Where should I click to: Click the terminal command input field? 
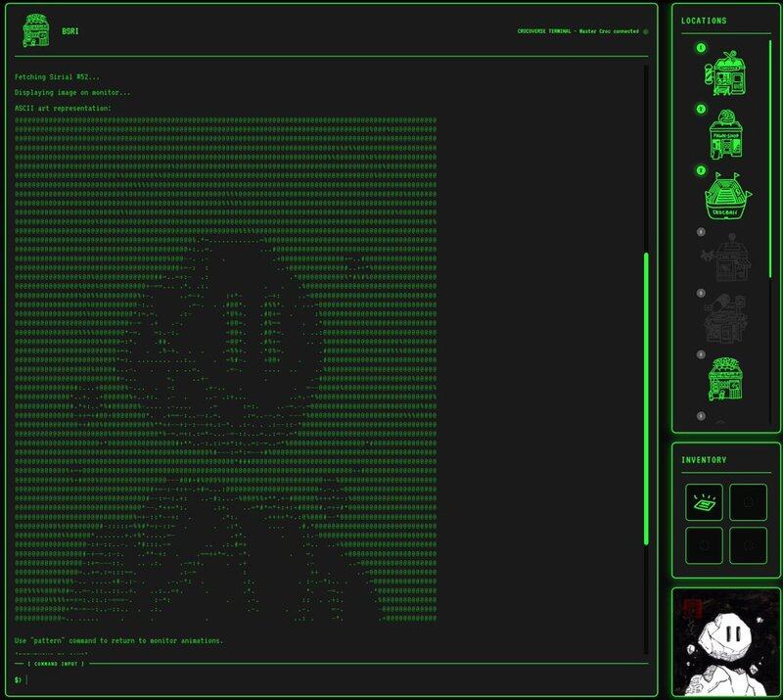pos(333,679)
